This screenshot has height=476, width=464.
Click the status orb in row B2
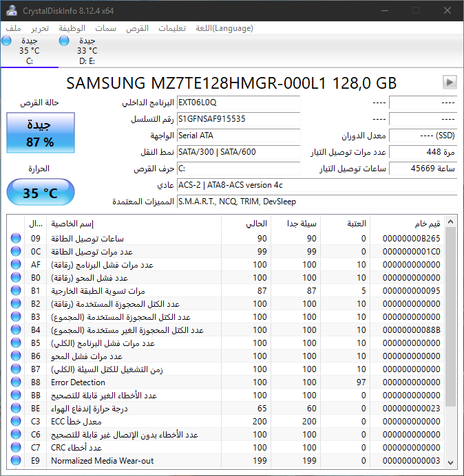(x=16, y=303)
